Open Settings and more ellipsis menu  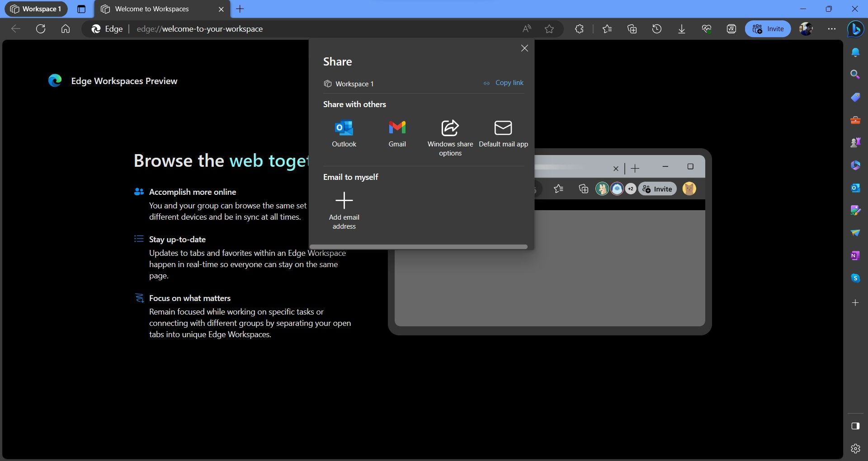(832, 28)
